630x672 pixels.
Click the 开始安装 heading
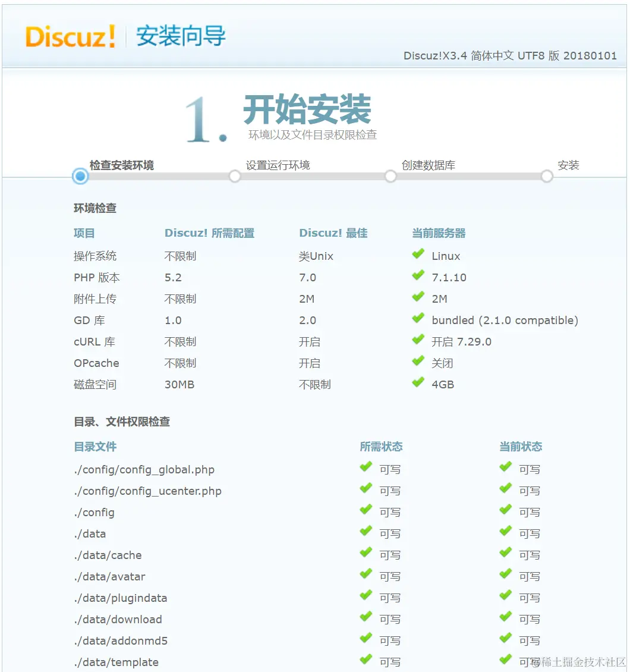[307, 109]
